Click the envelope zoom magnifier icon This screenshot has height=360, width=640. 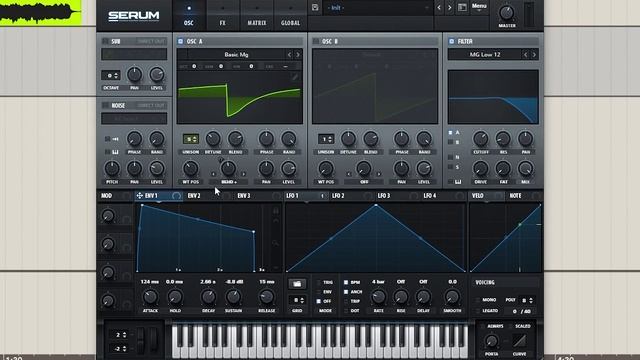pyautogui.click(x=276, y=243)
